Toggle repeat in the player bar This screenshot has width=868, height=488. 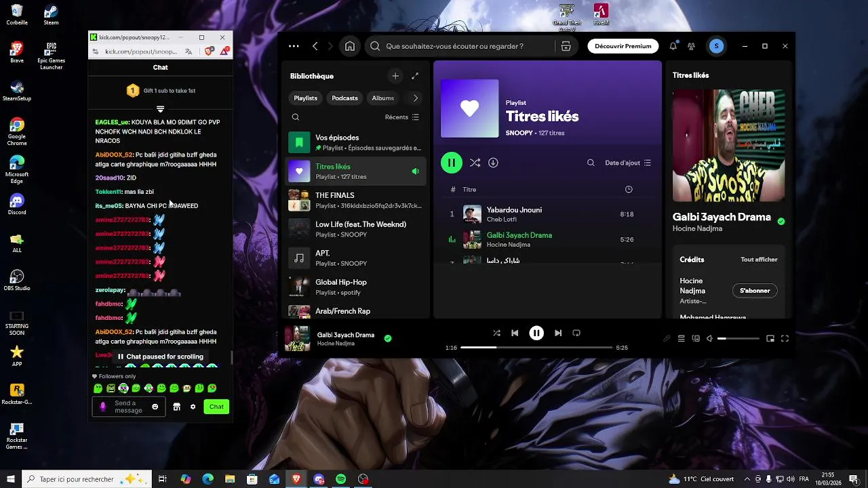pyautogui.click(x=576, y=333)
